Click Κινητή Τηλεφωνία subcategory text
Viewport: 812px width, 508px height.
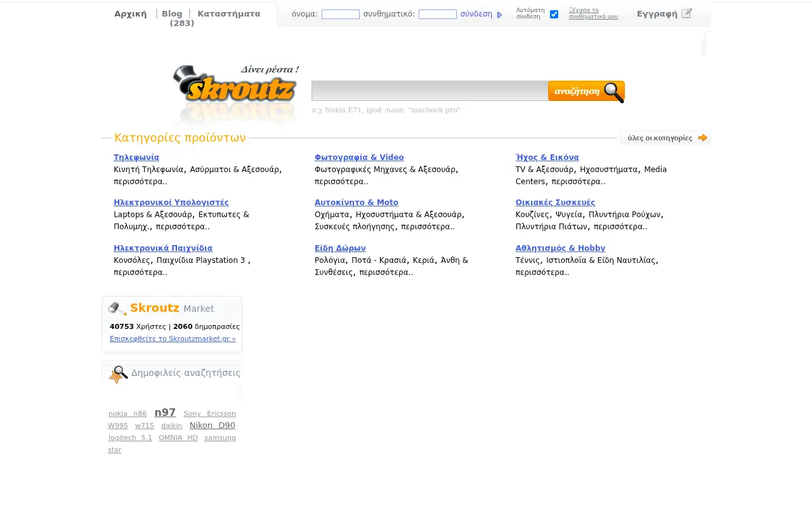(149, 170)
